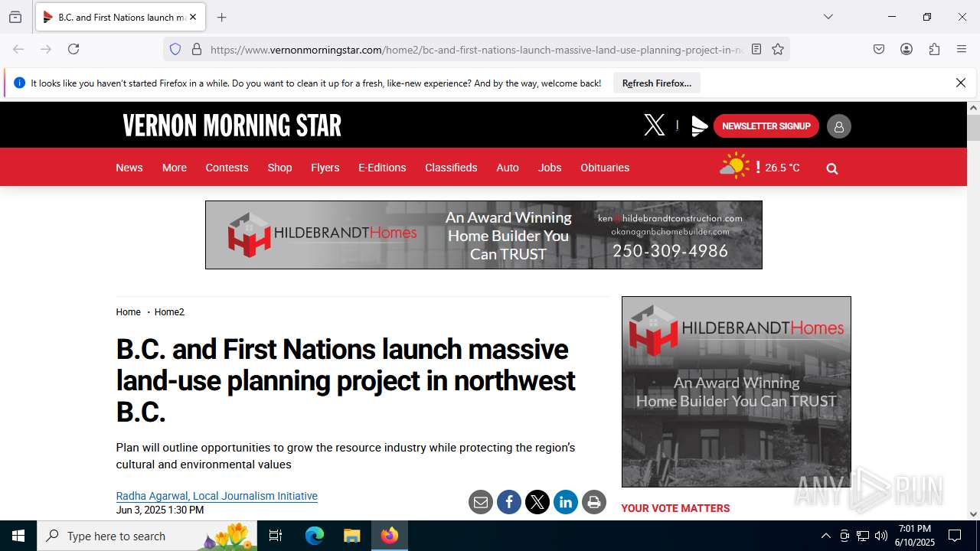Open the notification center icon

[x=955, y=536]
